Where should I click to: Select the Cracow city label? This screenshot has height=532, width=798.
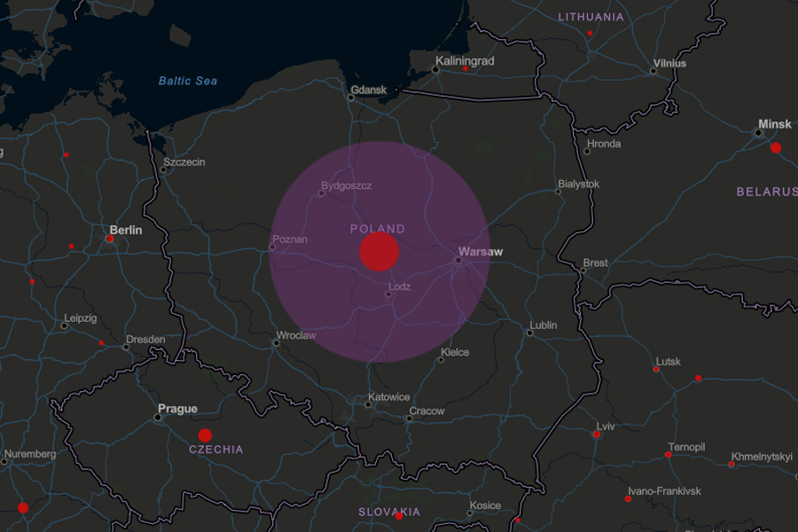(427, 411)
